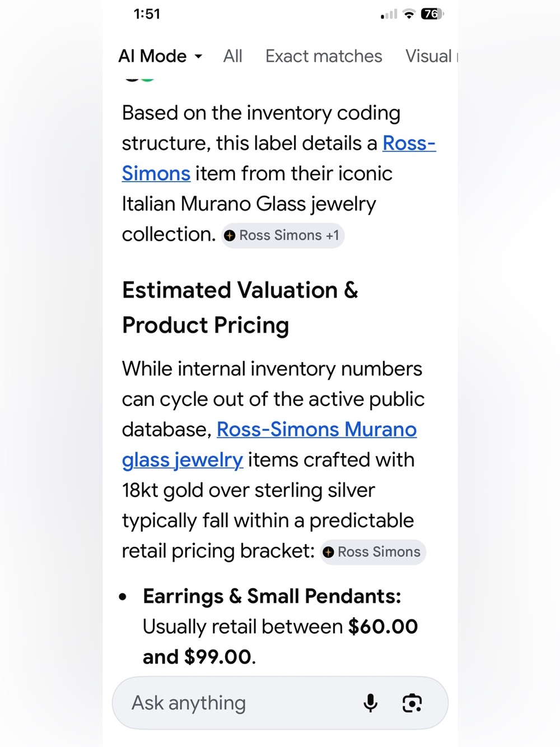Open the AI Mode selector
This screenshot has width=560, height=747.
point(160,56)
